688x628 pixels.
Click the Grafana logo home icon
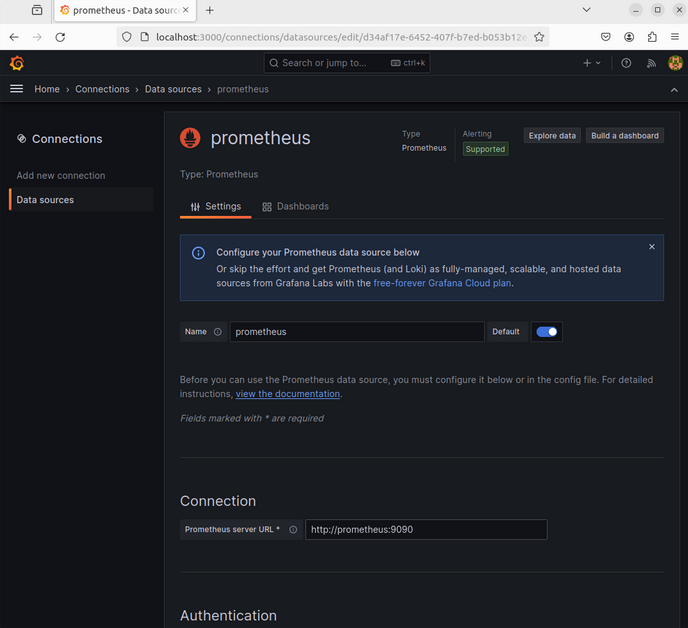[x=17, y=63]
